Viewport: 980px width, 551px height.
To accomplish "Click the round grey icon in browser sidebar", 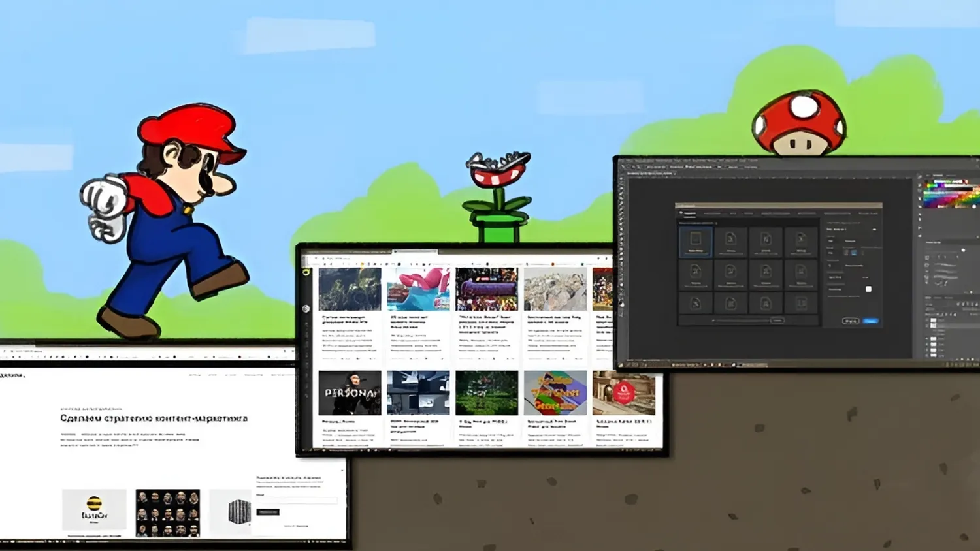I will (x=306, y=308).
